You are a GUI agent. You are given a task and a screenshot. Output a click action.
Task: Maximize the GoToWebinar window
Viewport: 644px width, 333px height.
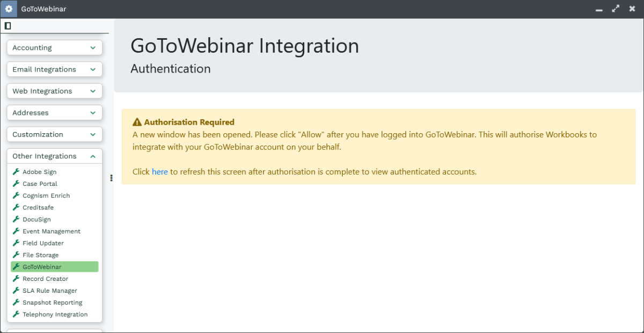coord(616,9)
